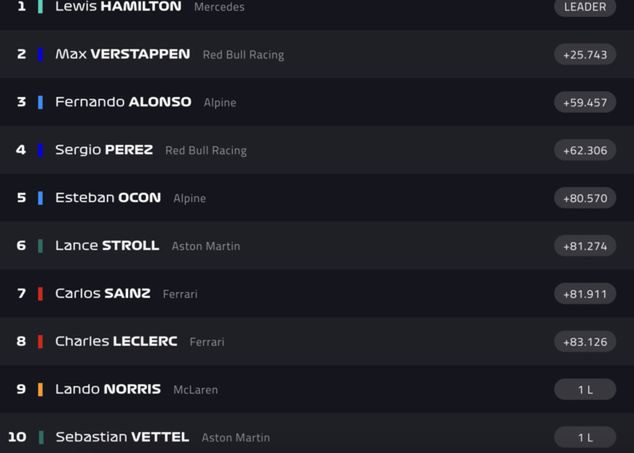This screenshot has height=453, width=634.
Task: Select Sergio Perez in the results list
Action: (x=104, y=150)
